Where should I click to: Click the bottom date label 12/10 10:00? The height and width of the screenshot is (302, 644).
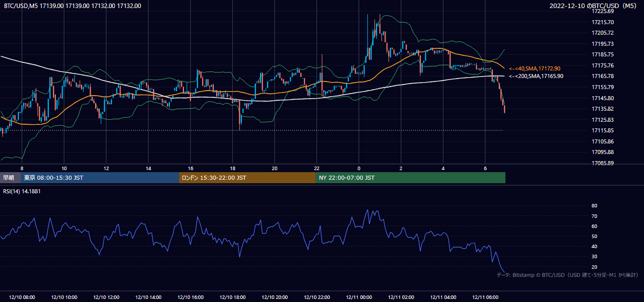click(64, 297)
